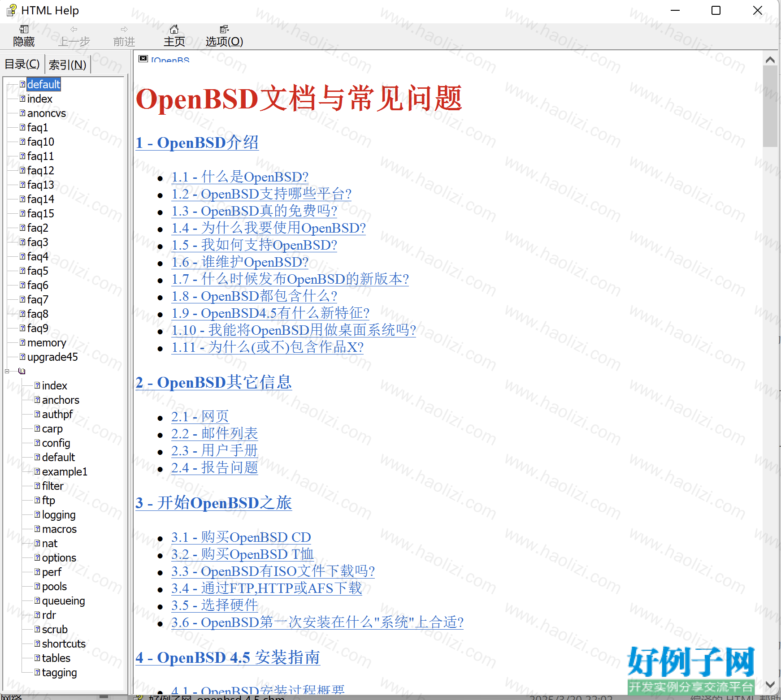Image resolution: width=781 pixels, height=700 pixels.
Task: Click the page icon beside faq10
Action: click(22, 142)
